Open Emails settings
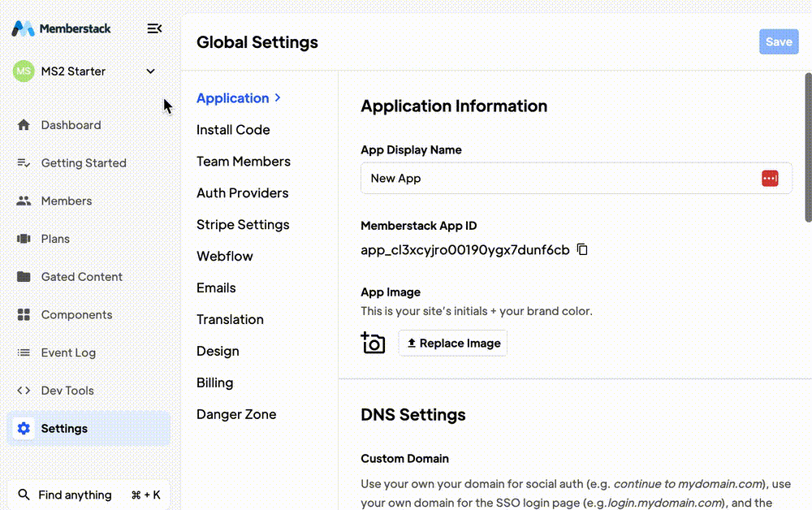812x510 pixels. pos(216,287)
